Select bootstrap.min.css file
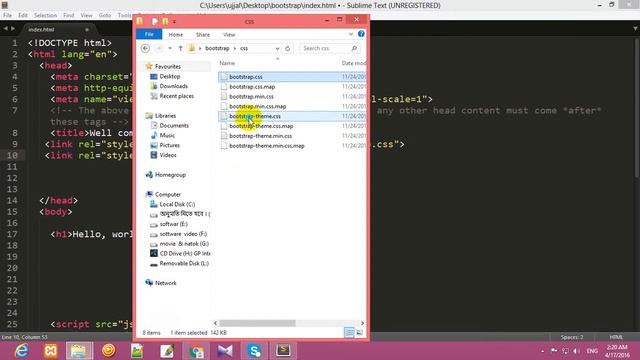640x360 pixels. click(251, 96)
